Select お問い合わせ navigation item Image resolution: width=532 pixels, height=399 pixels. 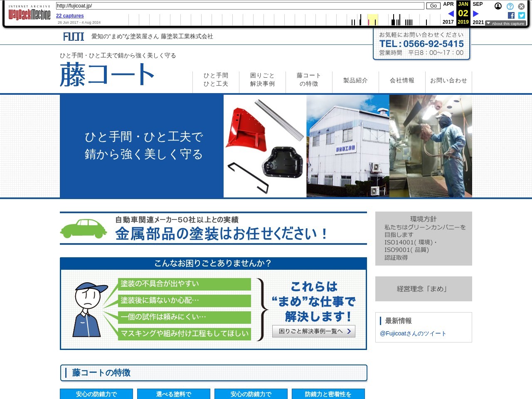448,81
